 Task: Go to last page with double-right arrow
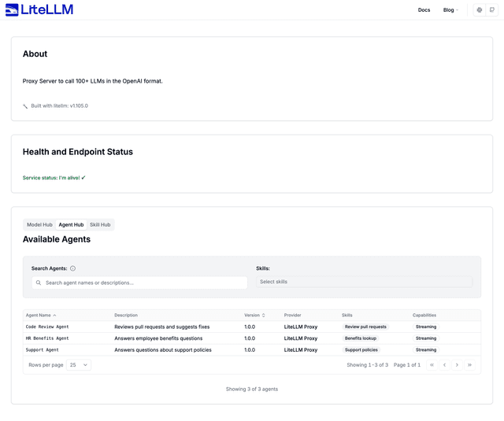click(x=469, y=365)
